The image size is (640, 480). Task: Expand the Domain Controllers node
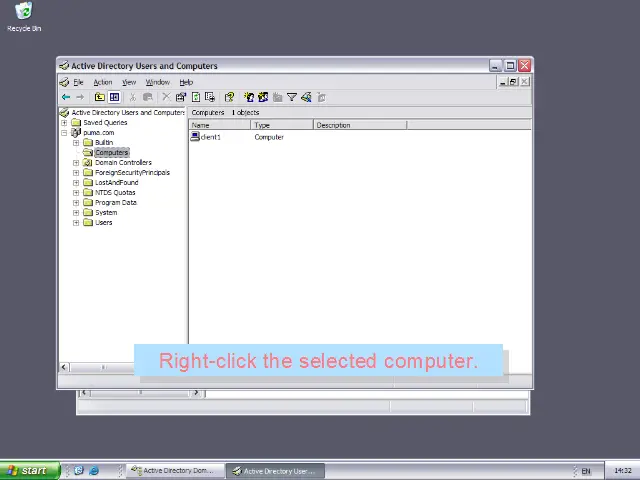76,162
